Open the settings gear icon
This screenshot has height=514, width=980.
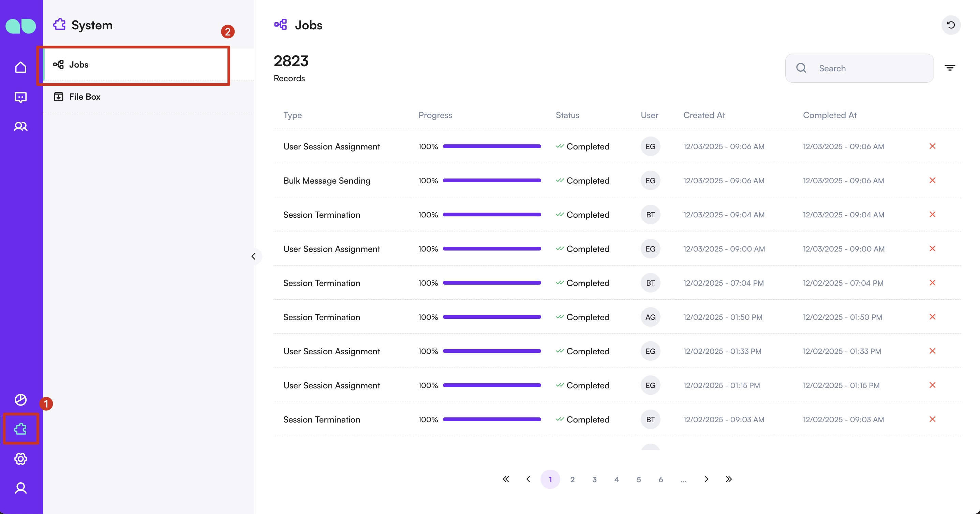(20, 459)
